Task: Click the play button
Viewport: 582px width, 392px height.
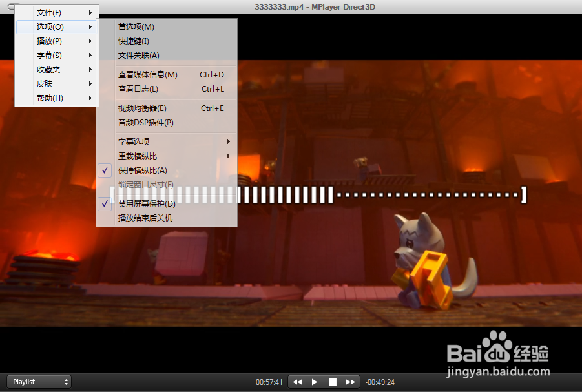Action: coord(315,382)
